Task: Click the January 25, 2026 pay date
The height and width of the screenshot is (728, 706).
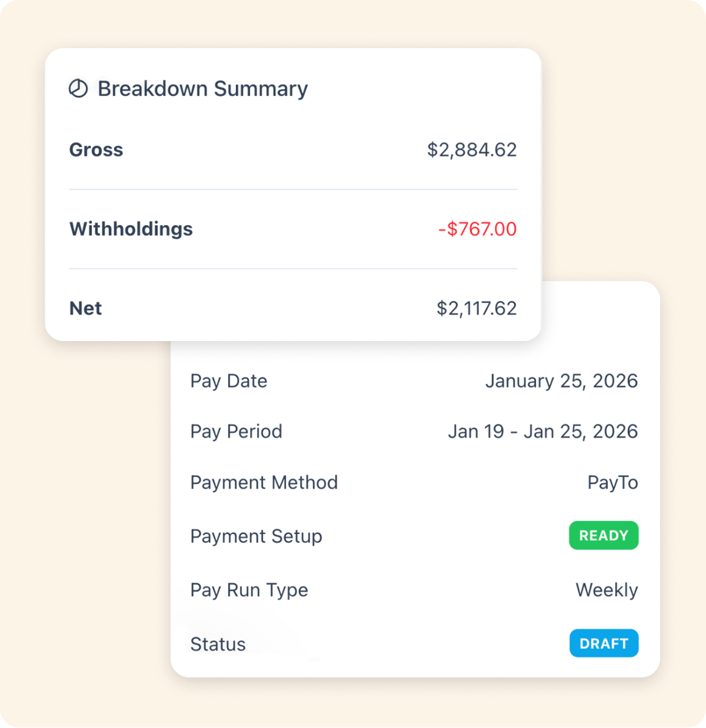Action: click(x=561, y=381)
